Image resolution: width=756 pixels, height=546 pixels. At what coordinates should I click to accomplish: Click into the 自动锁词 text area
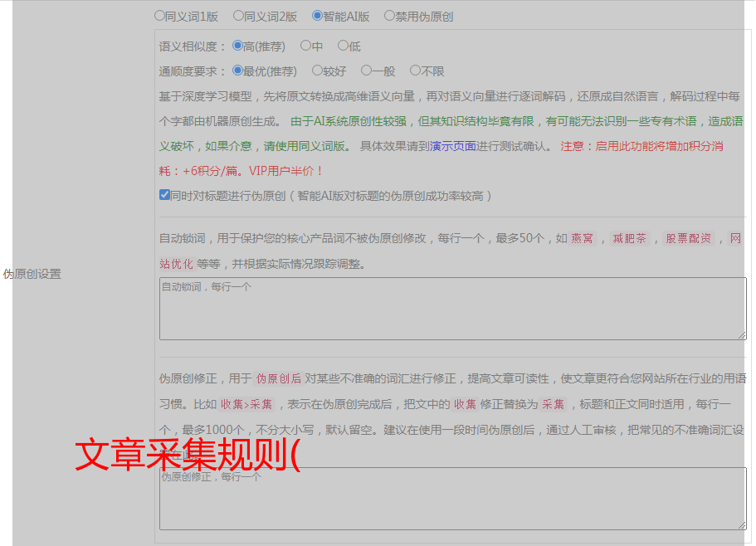[452, 309]
